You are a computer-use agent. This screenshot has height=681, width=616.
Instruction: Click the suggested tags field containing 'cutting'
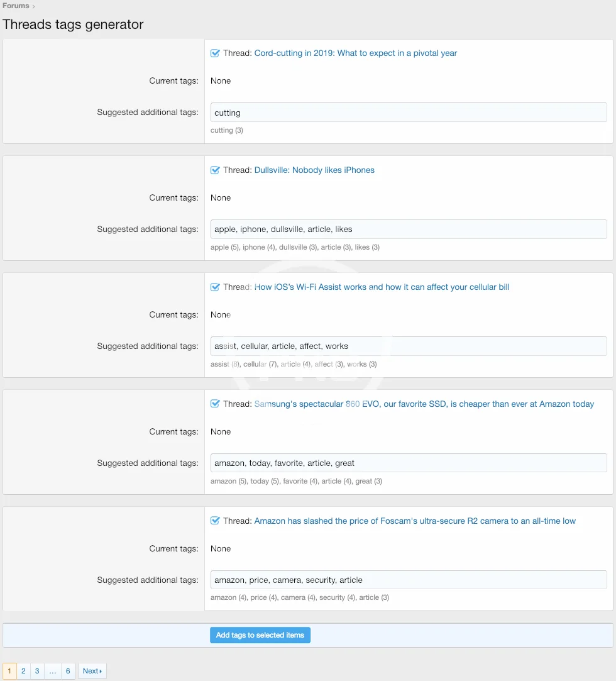[409, 113]
